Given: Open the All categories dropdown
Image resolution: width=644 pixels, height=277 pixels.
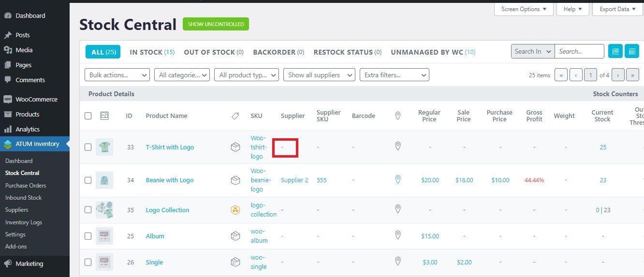Looking at the screenshot, I should 182,75.
